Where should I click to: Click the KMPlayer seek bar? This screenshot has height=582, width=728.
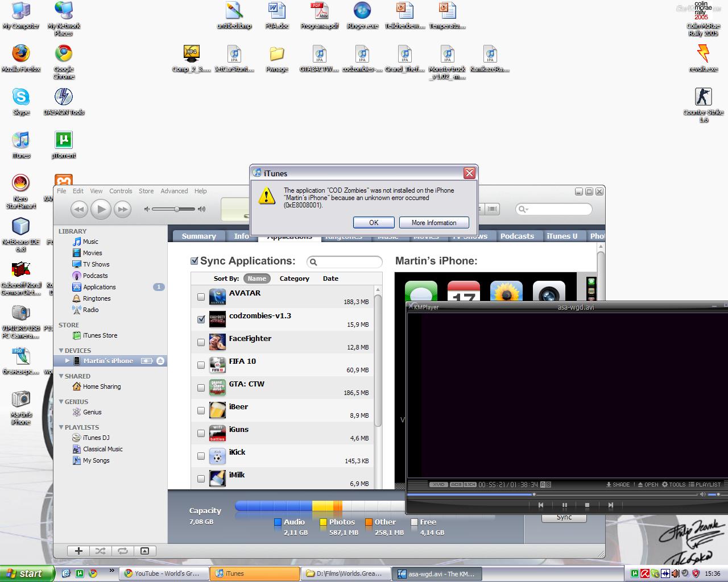pos(552,494)
